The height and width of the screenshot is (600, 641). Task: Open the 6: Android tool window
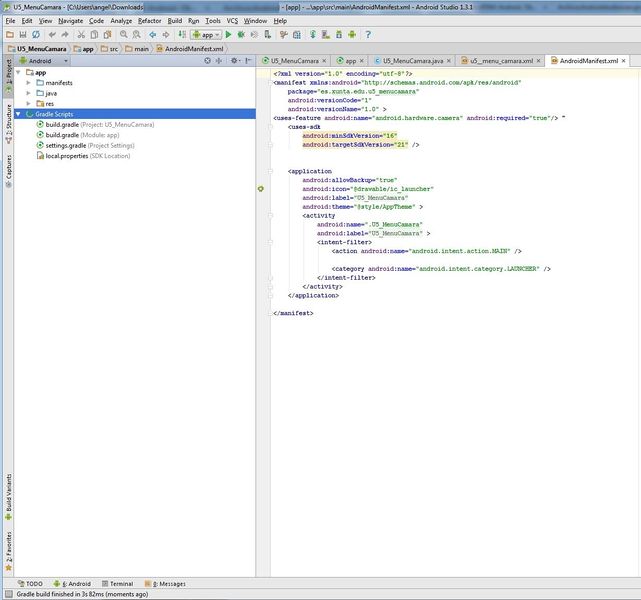[x=72, y=584]
